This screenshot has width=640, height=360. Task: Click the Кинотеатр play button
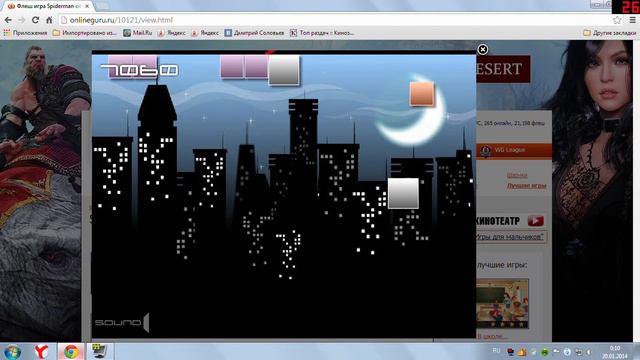coord(536,221)
